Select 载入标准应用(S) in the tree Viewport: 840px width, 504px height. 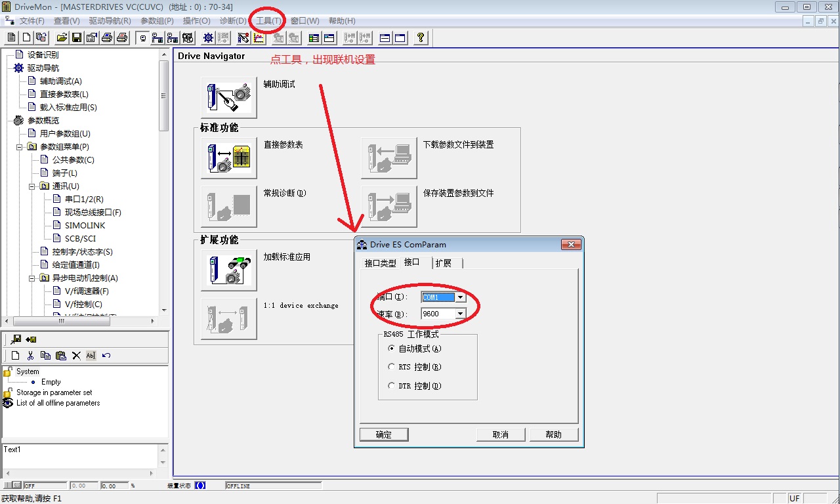68,108
